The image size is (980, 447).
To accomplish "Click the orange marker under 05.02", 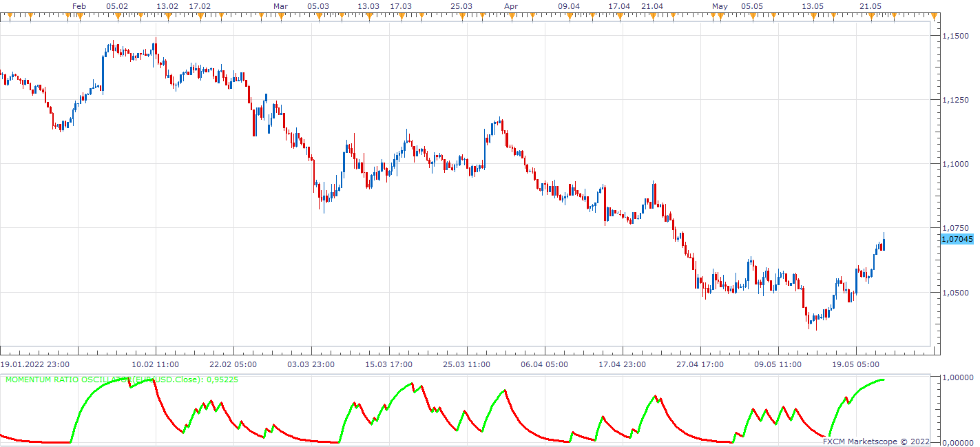I will click(117, 17).
